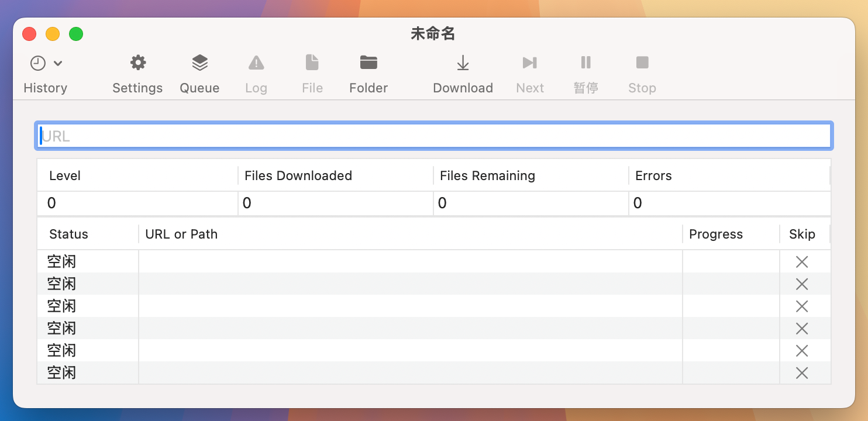
Task: Click the Progress column header
Action: pyautogui.click(x=715, y=233)
